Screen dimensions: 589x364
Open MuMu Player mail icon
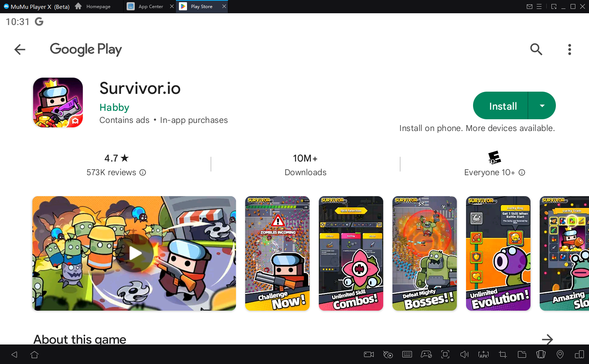(529, 7)
